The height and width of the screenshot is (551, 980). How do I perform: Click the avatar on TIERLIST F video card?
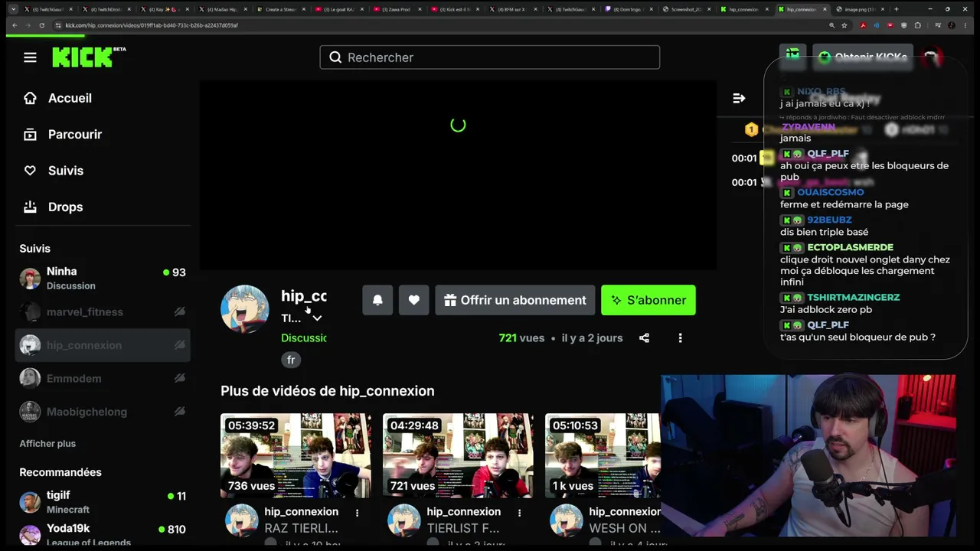403,521
